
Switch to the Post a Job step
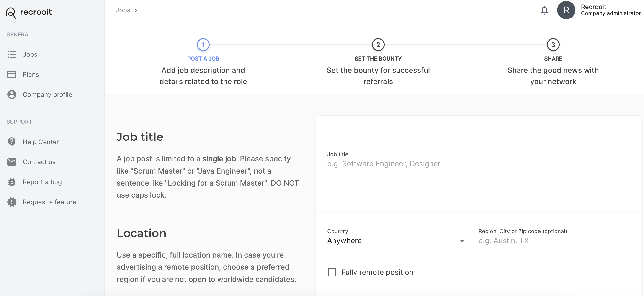click(x=203, y=45)
